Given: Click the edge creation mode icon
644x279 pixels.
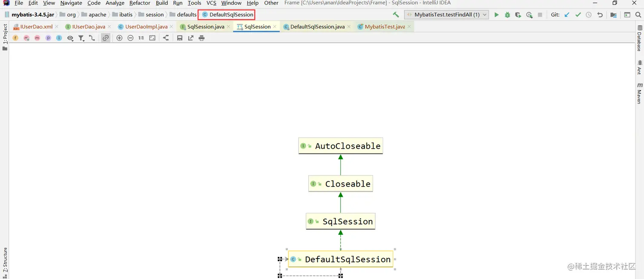Looking at the screenshot, I should pyautogui.click(x=92, y=38).
